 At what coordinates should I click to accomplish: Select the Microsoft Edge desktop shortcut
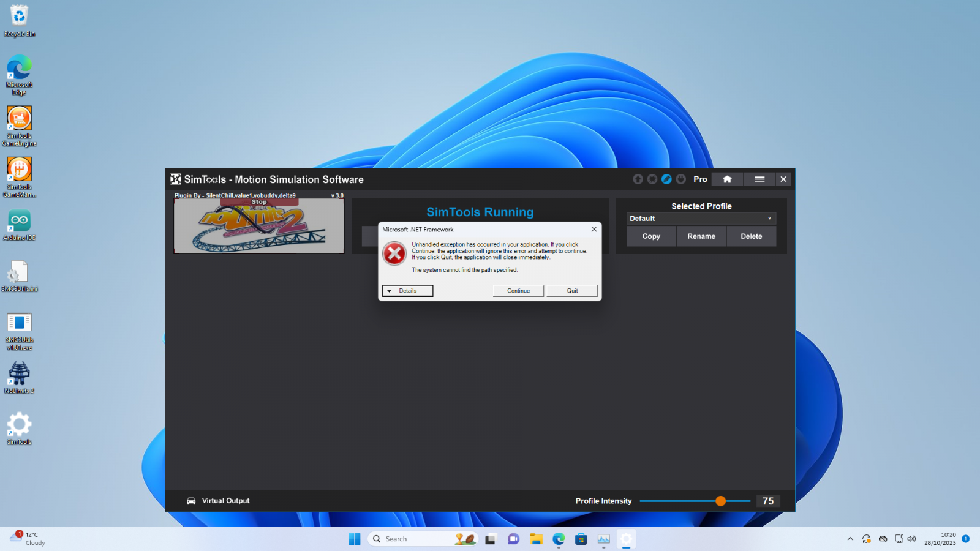pyautogui.click(x=20, y=75)
